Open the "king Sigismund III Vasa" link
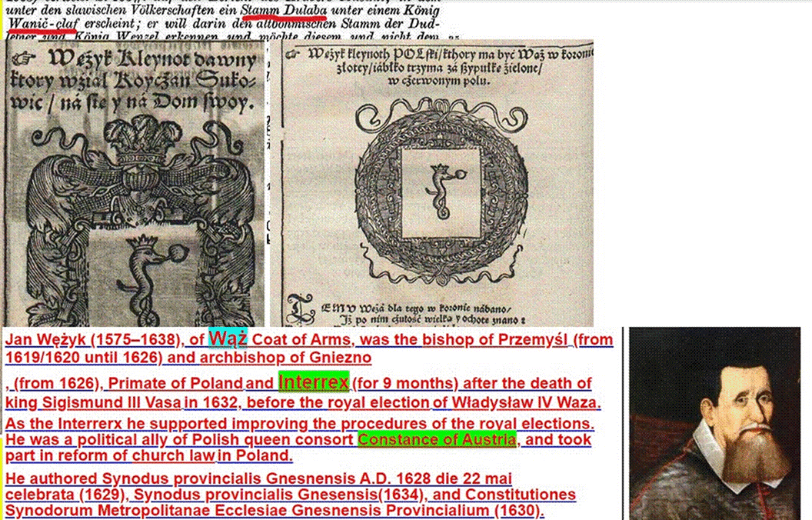812x520 pixels. coord(93,402)
